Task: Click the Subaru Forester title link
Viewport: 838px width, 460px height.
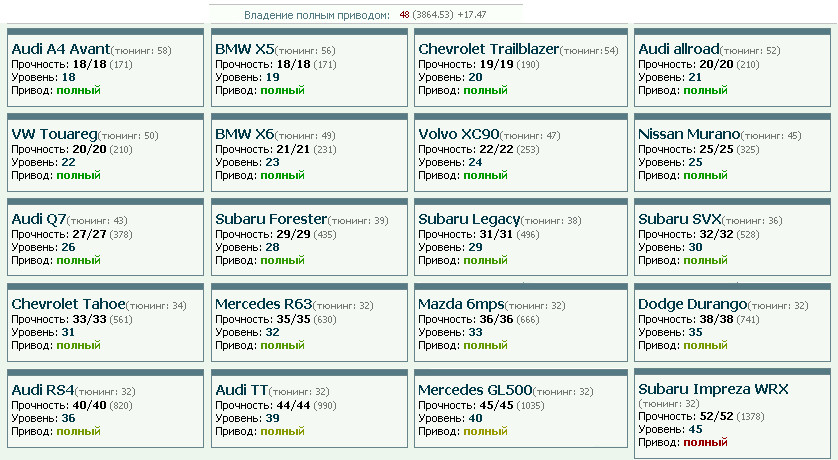Action: 271,219
